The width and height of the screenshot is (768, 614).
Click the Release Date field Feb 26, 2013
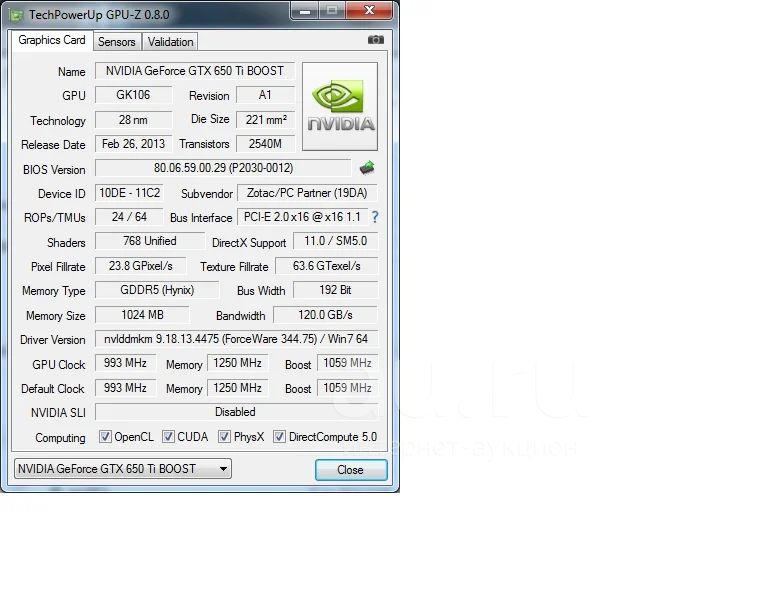pyautogui.click(x=133, y=143)
